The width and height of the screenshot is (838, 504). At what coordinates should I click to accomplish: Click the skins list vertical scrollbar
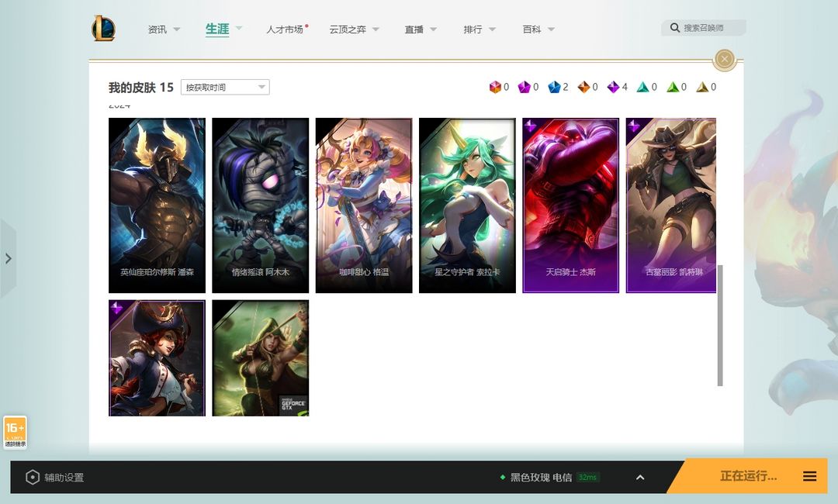pos(720,325)
